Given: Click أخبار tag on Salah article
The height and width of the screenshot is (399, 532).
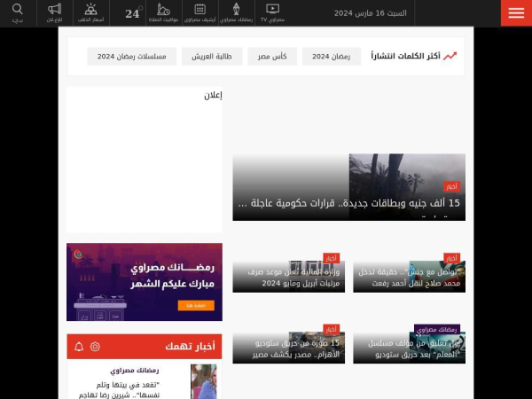Looking at the screenshot, I should (451, 258).
